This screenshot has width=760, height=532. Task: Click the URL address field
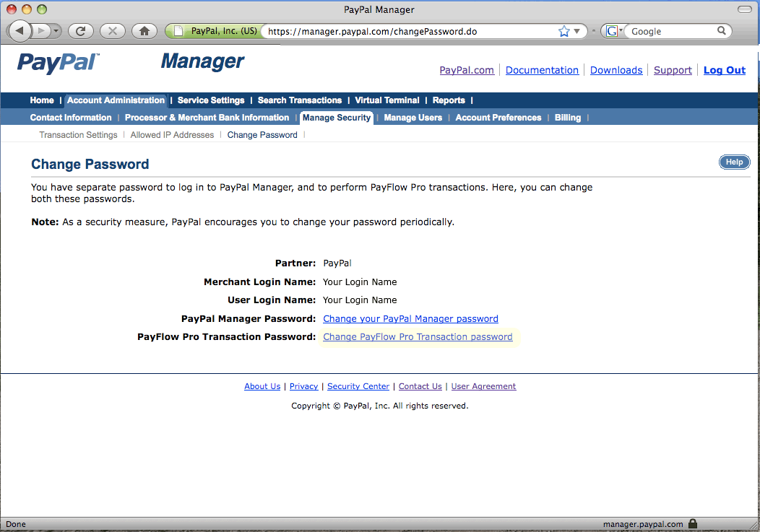[x=410, y=32]
